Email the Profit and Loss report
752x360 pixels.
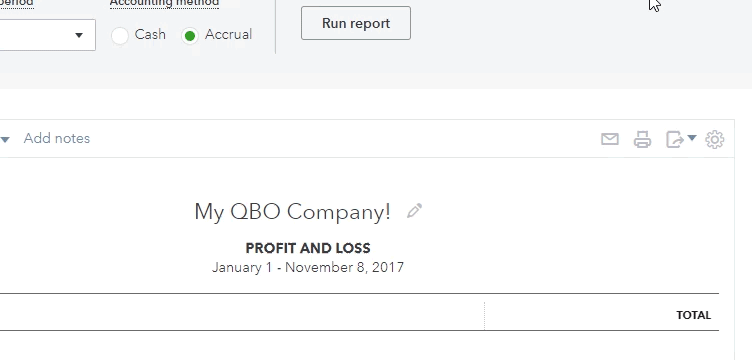click(610, 139)
